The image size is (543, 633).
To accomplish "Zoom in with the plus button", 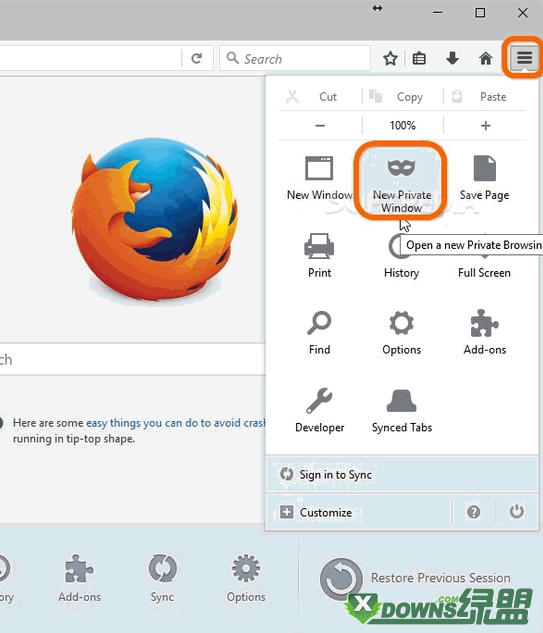I will [486, 126].
